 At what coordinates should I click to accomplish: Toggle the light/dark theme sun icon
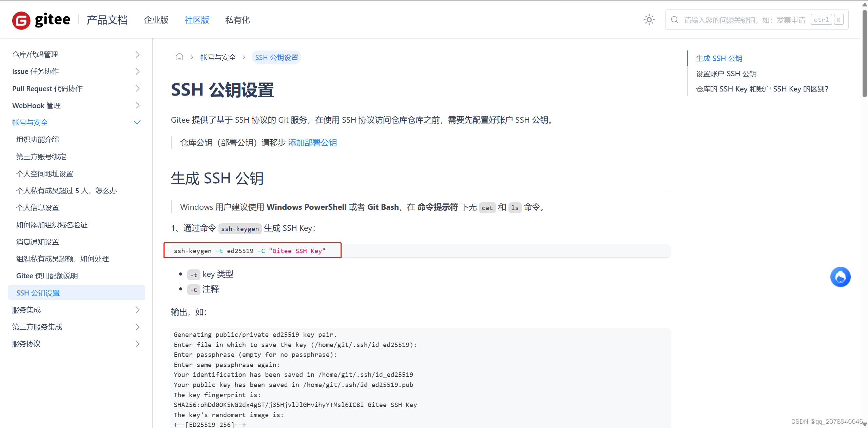pos(649,20)
